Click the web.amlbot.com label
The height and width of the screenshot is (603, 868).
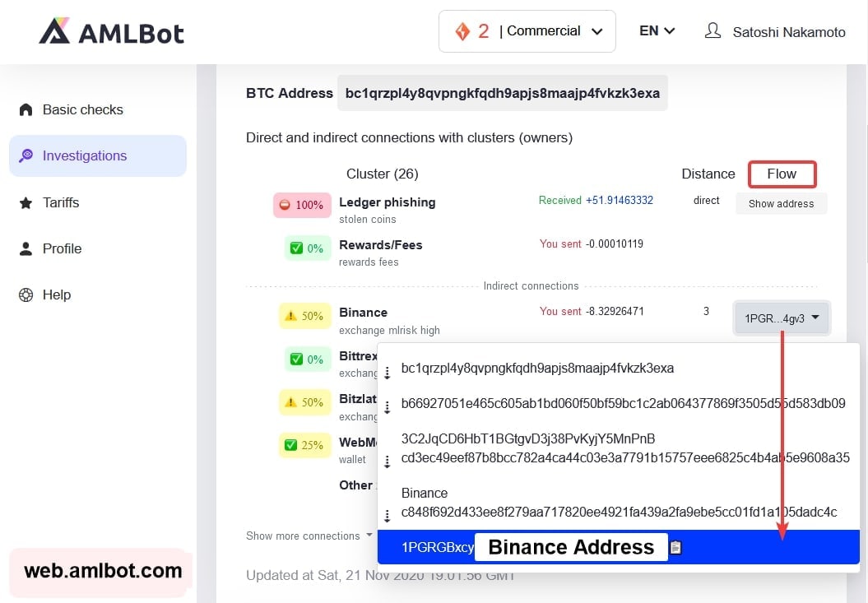[102, 571]
